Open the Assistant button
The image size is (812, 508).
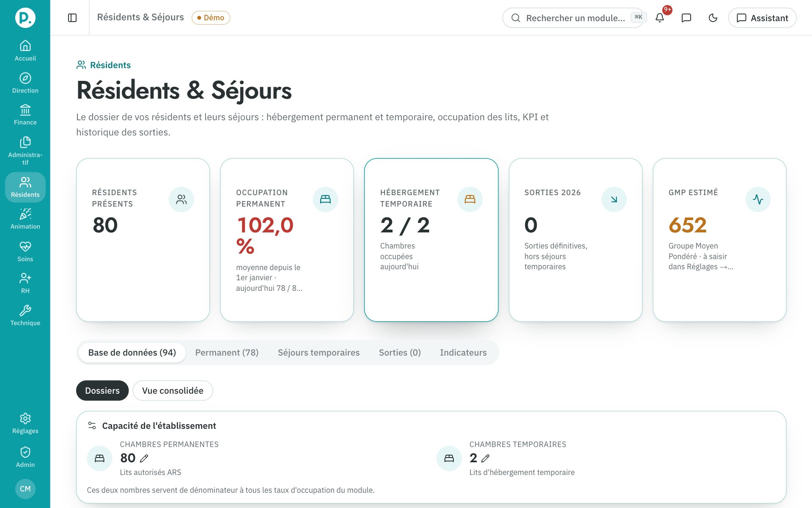pyautogui.click(x=762, y=18)
